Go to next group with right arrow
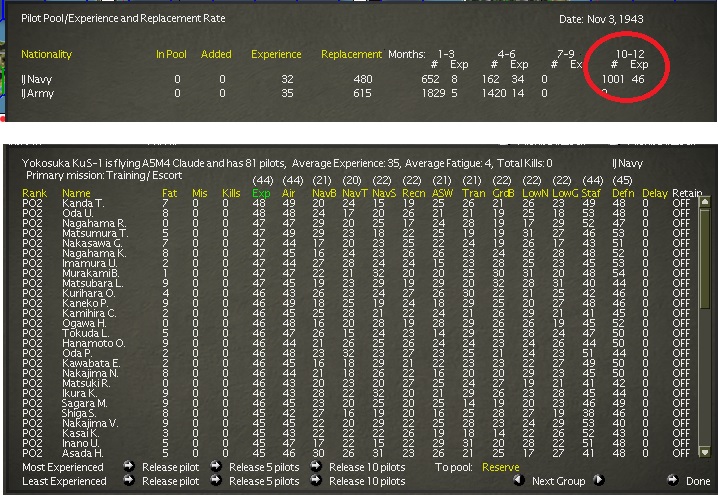The height and width of the screenshot is (497, 718). tap(598, 480)
